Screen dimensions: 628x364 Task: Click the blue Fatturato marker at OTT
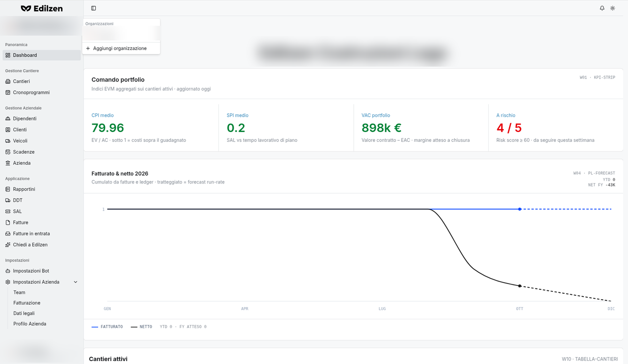520,209
